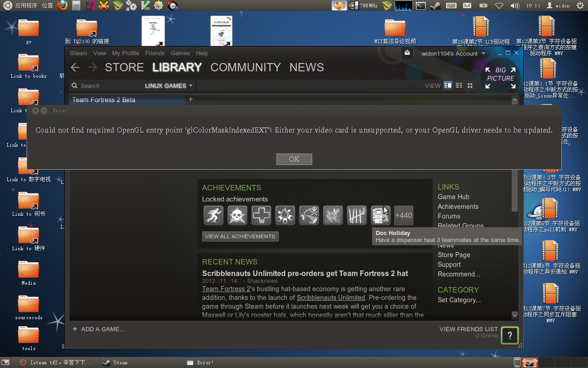
Task: Open the X chat launcher in panel
Action: [x=104, y=6]
